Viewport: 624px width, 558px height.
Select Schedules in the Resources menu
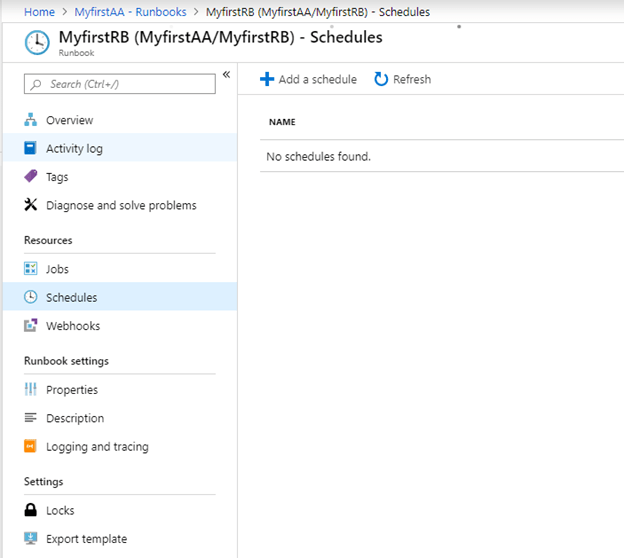[x=71, y=297]
